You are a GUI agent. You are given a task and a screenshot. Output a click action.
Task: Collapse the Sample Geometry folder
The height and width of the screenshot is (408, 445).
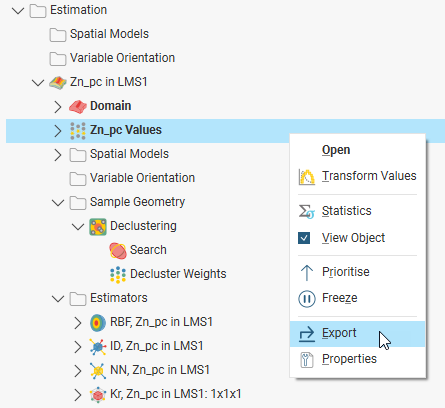pyautogui.click(x=58, y=202)
